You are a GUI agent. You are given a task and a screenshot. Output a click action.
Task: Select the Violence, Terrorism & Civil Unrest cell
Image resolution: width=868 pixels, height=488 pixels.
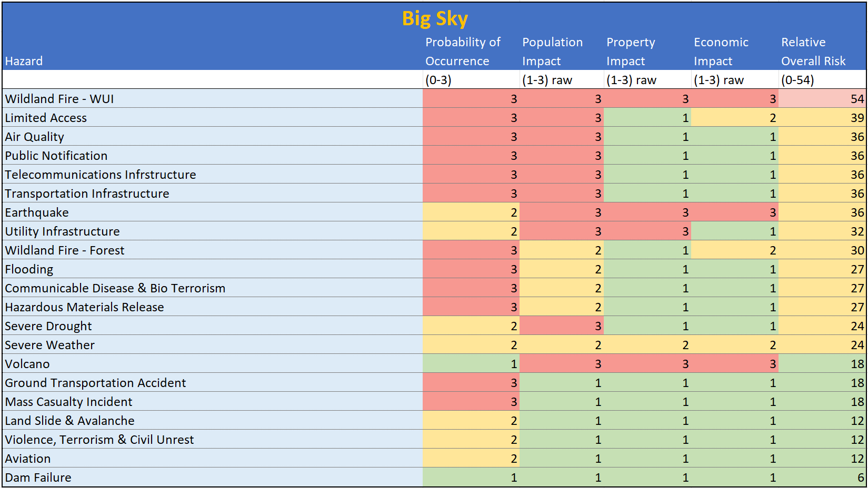pos(99,440)
